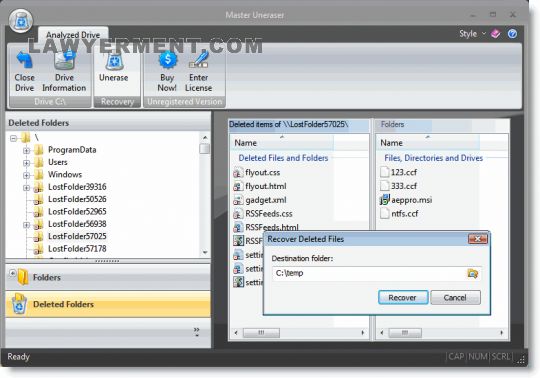Collapse the root backslash tree node
Screen dimensions: 540x378
[13, 138]
